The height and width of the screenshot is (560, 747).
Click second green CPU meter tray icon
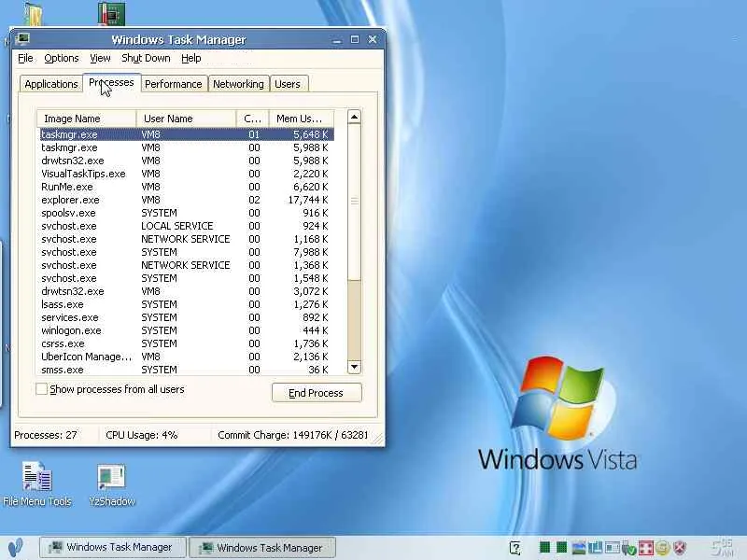tap(562, 548)
